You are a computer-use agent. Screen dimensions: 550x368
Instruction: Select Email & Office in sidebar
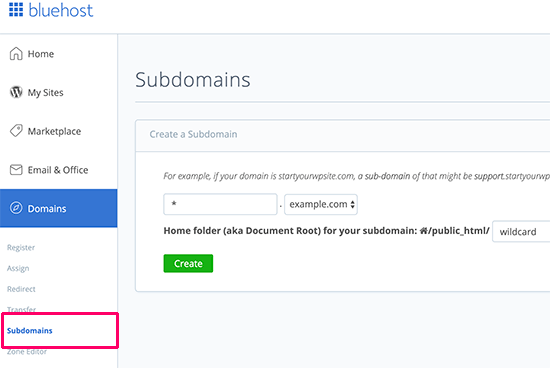(x=59, y=170)
